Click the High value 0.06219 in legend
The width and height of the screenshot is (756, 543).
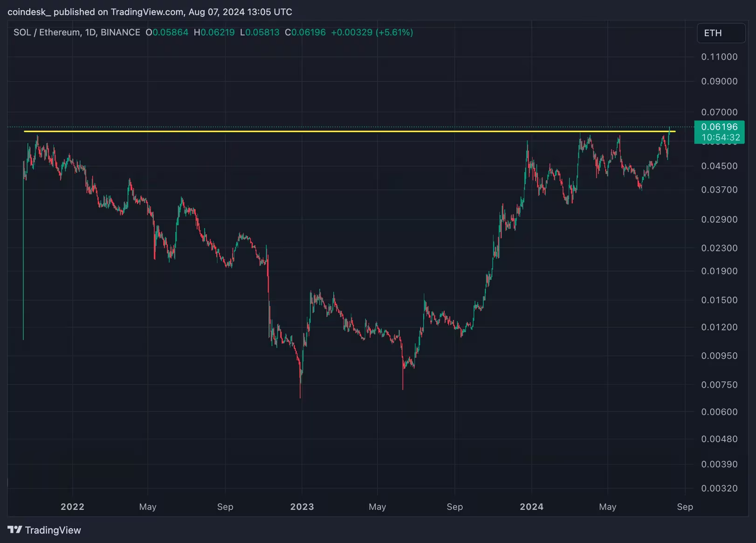point(217,33)
